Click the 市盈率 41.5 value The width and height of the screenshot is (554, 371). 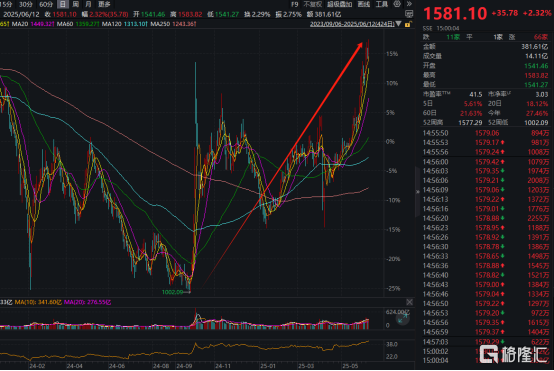point(476,94)
